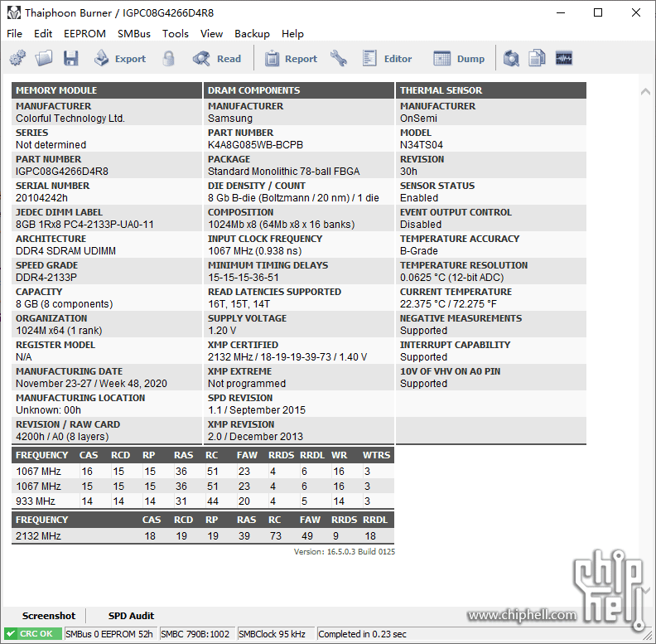Click the memory chip toolbar icon
Screen dimensions: 656x644
[564, 58]
